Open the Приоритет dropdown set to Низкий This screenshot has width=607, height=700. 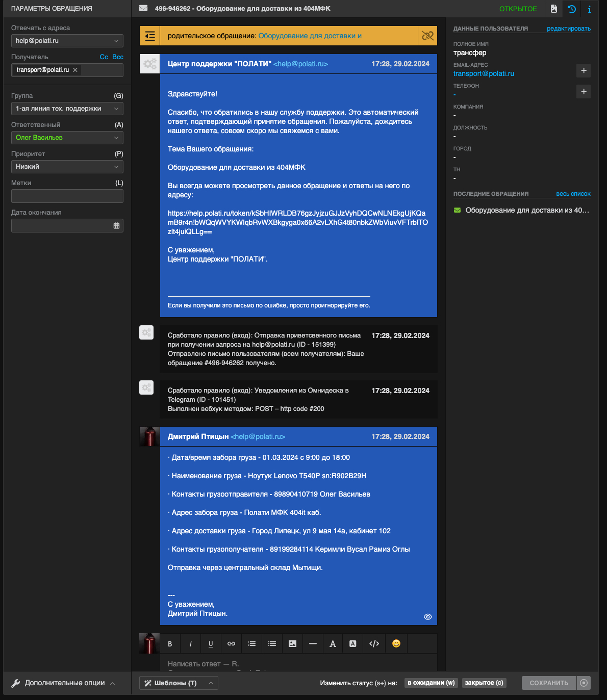(x=67, y=167)
